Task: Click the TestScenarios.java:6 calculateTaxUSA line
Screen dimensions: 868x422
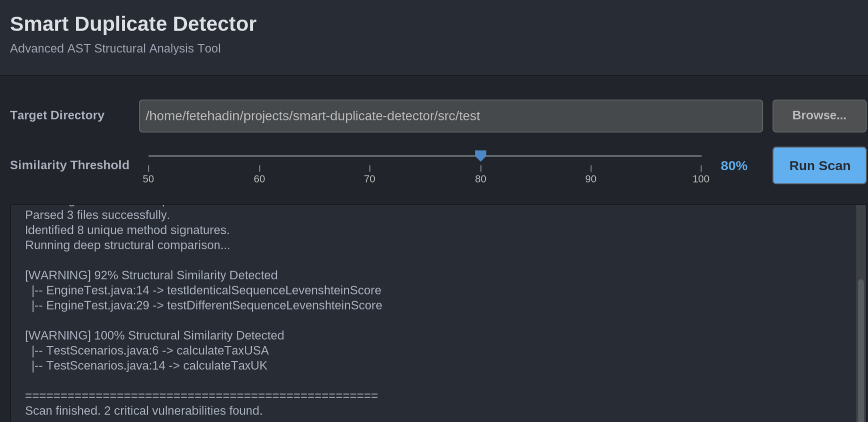Action: tap(150, 350)
